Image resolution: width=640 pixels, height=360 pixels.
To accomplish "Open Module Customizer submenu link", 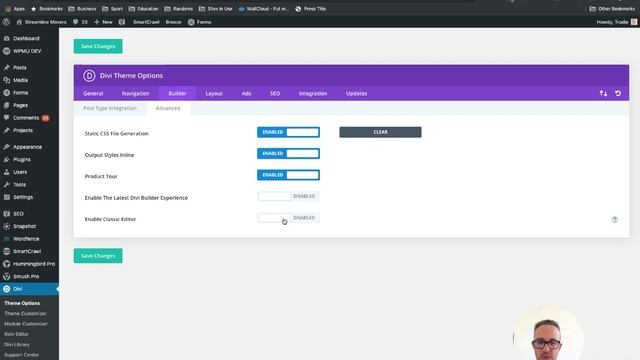I will click(26, 324).
